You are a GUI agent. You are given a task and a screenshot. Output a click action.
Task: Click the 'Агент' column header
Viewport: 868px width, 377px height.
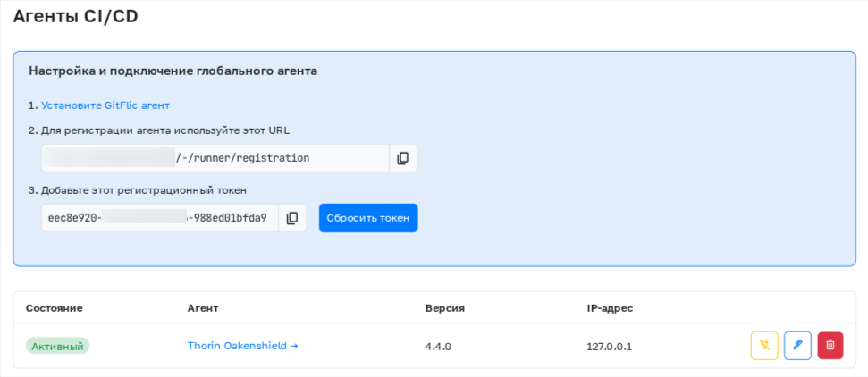(x=203, y=308)
